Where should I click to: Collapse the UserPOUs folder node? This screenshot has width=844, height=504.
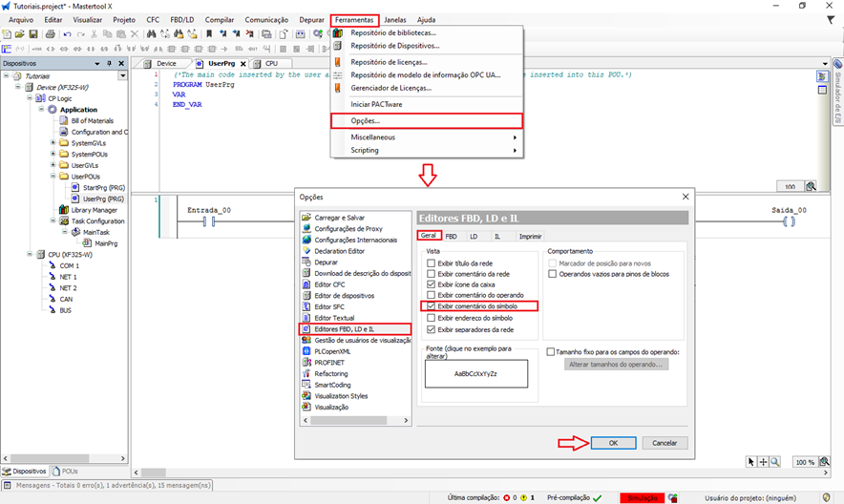click(53, 177)
